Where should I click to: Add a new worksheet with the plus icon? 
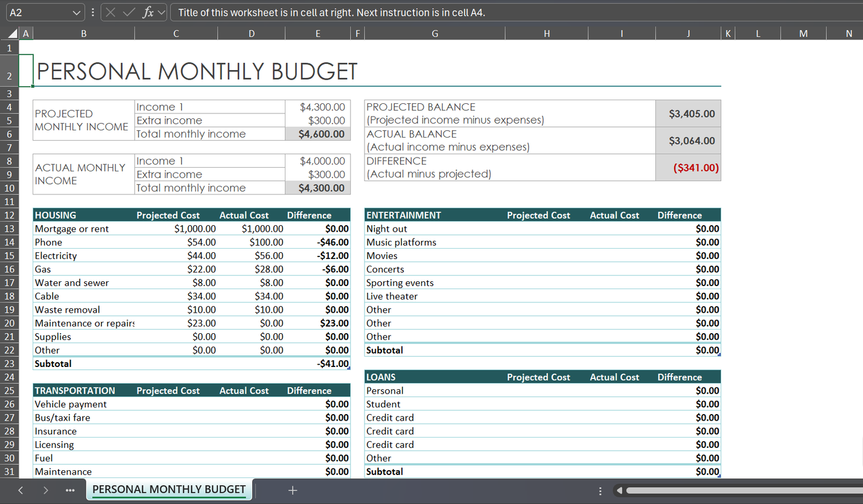[293, 490]
